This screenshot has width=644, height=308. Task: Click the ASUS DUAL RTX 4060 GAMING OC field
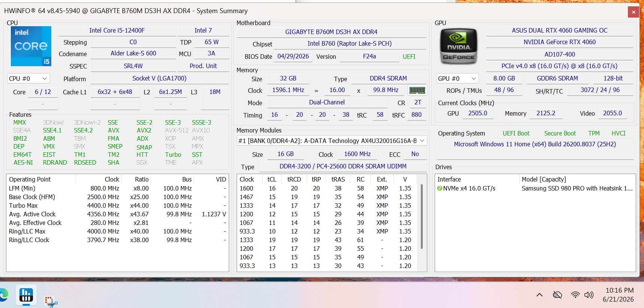pyautogui.click(x=560, y=31)
